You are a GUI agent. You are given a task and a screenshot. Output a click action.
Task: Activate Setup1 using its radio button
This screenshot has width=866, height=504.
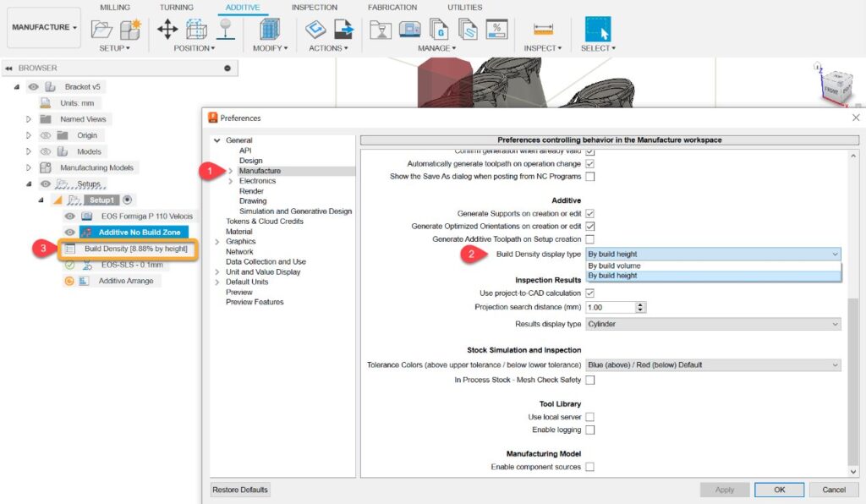(127, 200)
